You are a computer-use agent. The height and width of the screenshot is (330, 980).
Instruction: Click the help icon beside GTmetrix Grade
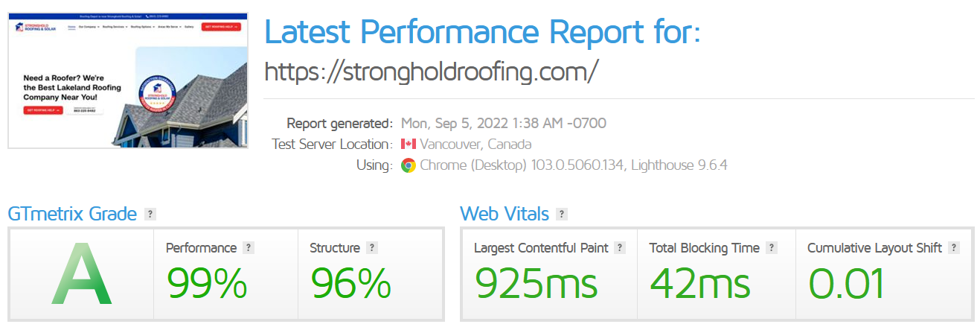(x=150, y=215)
